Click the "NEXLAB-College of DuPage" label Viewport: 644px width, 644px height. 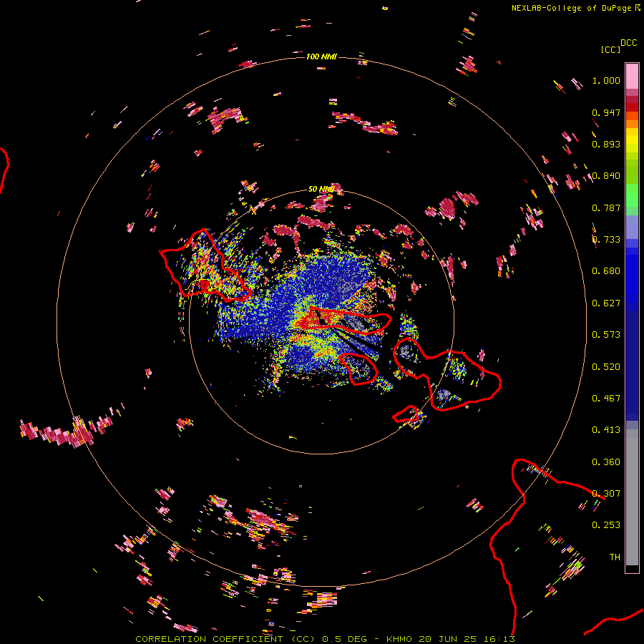pyautogui.click(x=571, y=8)
